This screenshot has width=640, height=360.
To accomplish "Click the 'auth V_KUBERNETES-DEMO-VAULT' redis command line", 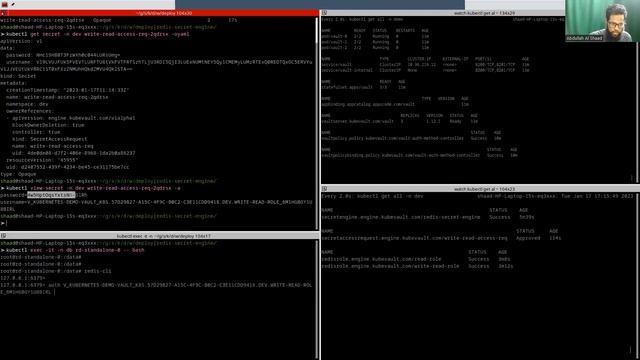I will 156,289.
